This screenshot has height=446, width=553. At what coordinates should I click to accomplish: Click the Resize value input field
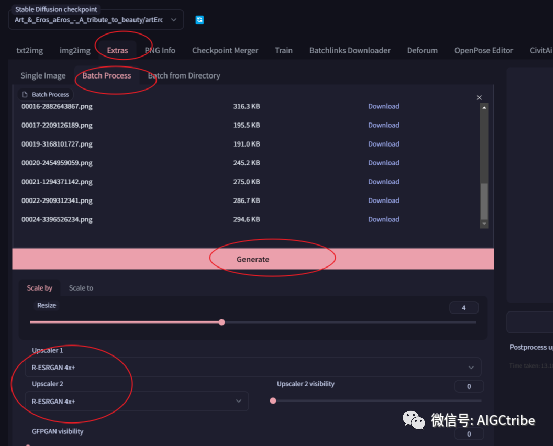464,308
